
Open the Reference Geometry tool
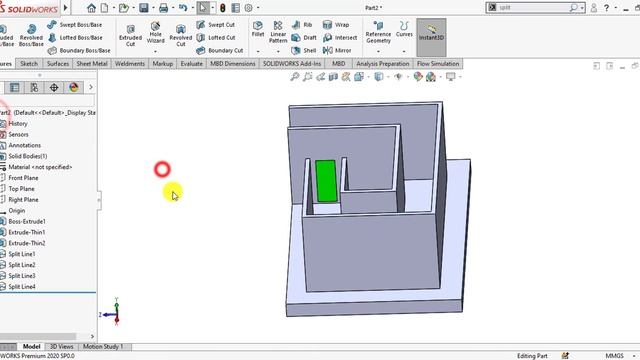tap(378, 32)
